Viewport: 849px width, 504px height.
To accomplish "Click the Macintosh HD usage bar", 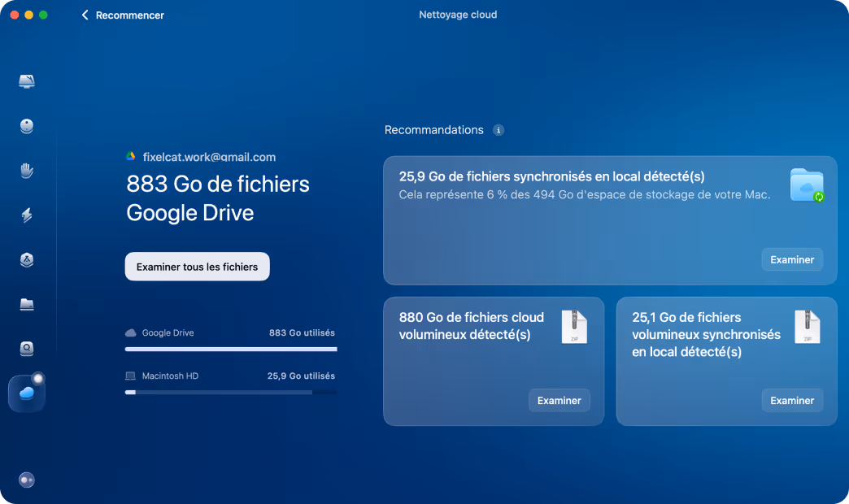I will (x=231, y=393).
